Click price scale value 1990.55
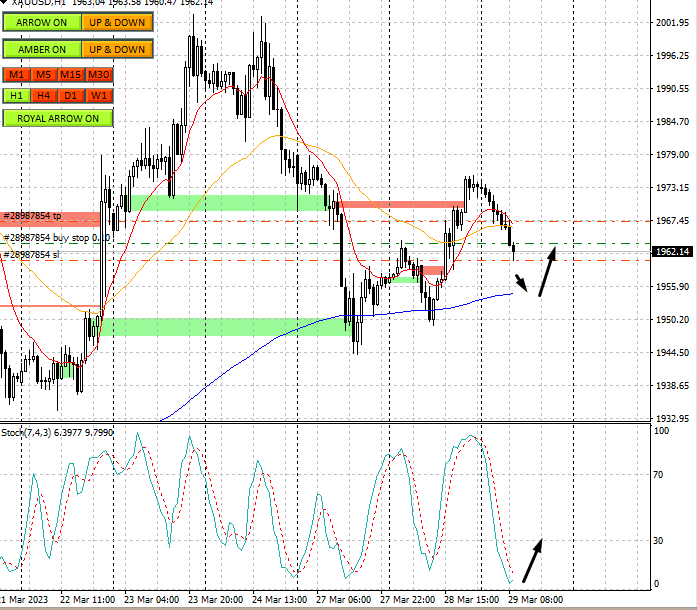 coord(672,88)
